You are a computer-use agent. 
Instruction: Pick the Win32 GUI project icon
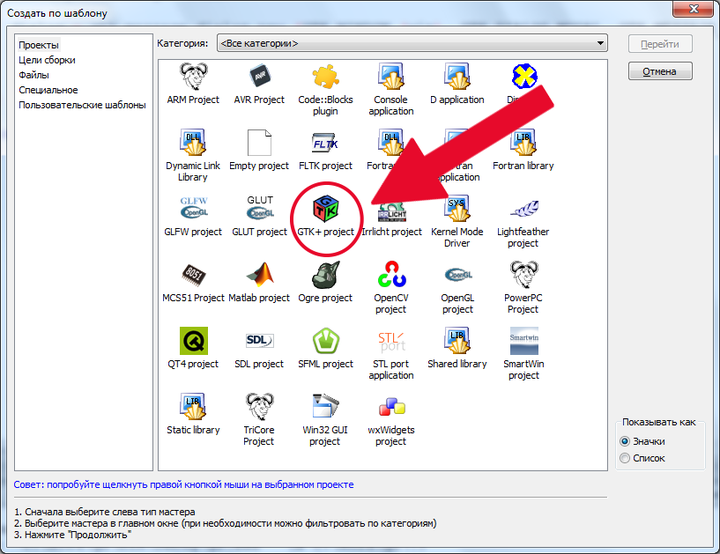pyautogui.click(x=326, y=406)
